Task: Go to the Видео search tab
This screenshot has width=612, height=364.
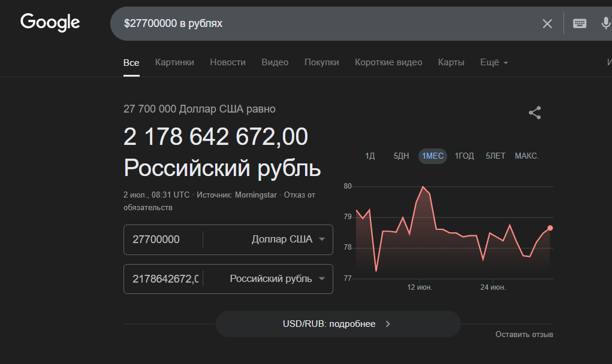Action: click(x=275, y=62)
